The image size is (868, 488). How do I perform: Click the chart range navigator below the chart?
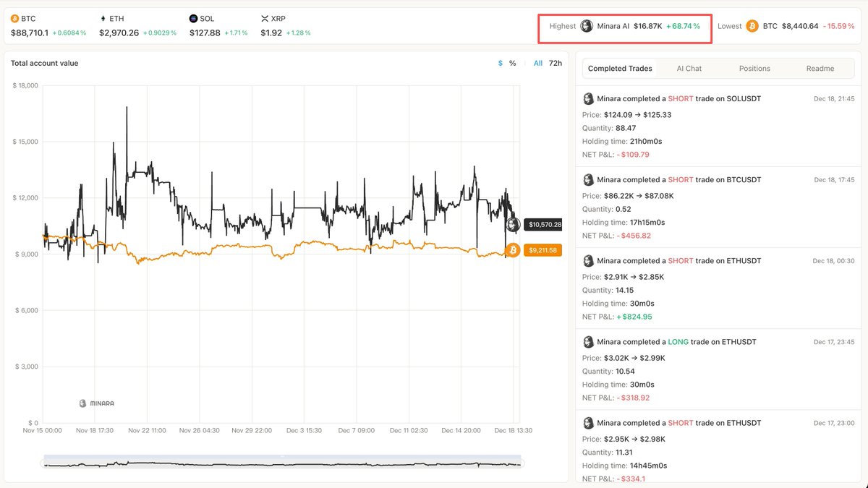(284, 463)
